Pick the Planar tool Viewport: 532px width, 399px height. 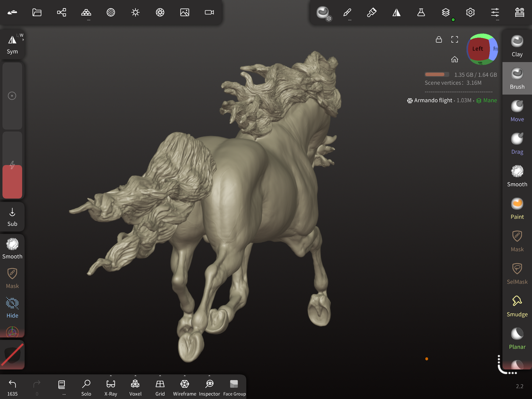[x=517, y=339]
